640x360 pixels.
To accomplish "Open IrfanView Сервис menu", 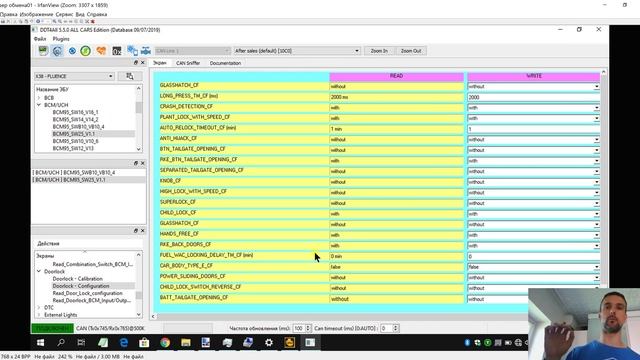I will [64, 14].
